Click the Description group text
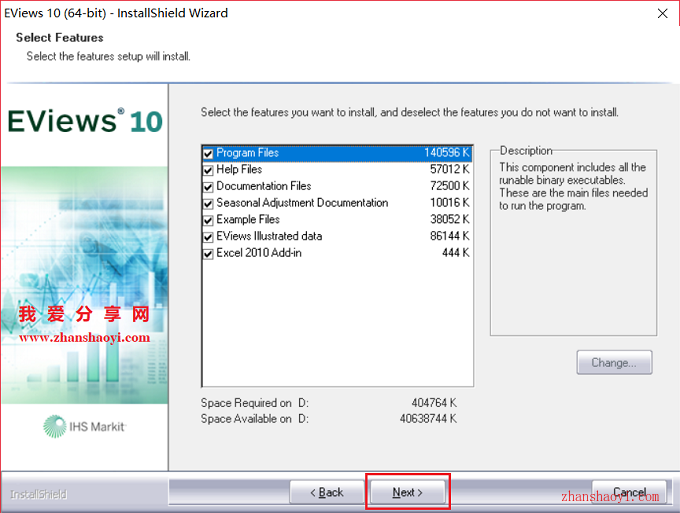The image size is (680, 513). click(x=573, y=186)
